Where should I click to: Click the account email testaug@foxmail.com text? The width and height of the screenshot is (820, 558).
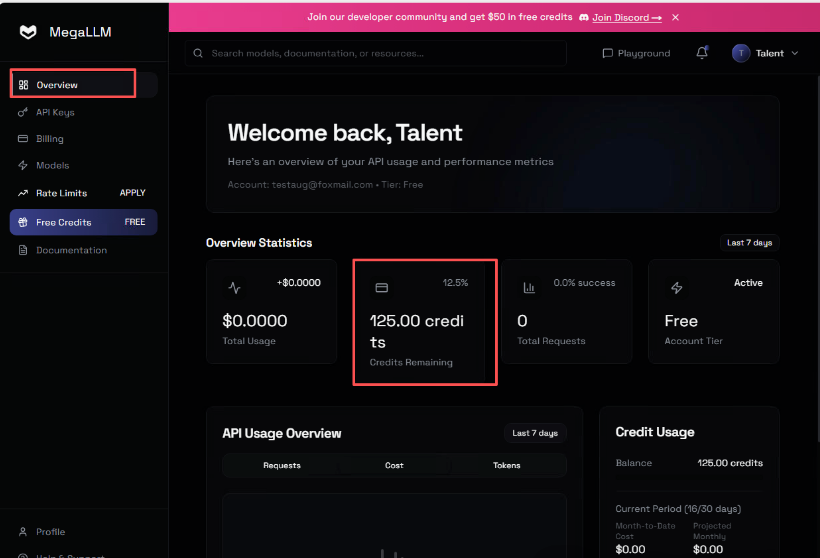tap(322, 185)
